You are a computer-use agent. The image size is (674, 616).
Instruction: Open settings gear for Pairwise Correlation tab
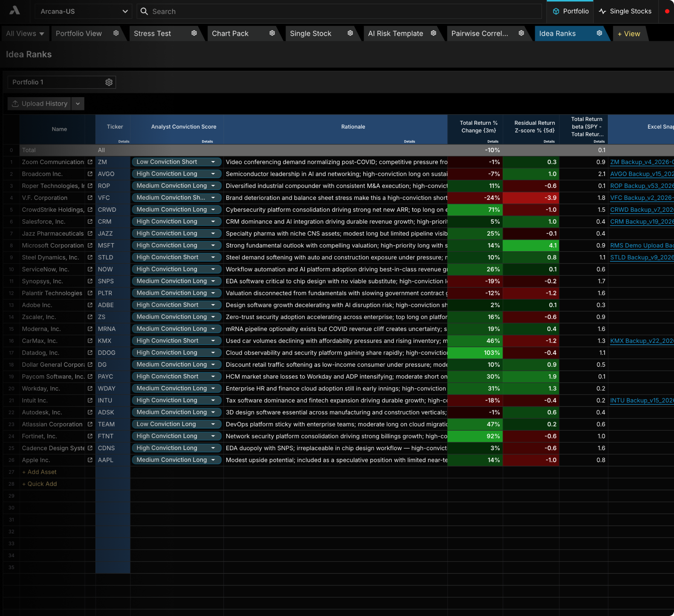521,33
